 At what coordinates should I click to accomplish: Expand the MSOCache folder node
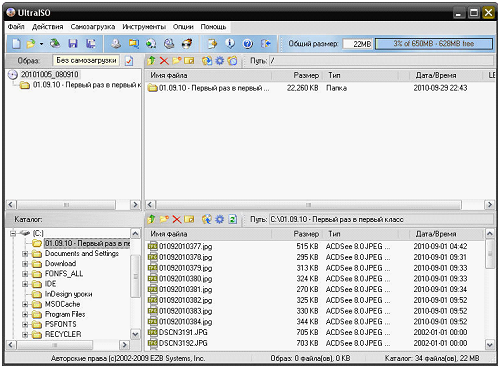pyautogui.click(x=25, y=304)
